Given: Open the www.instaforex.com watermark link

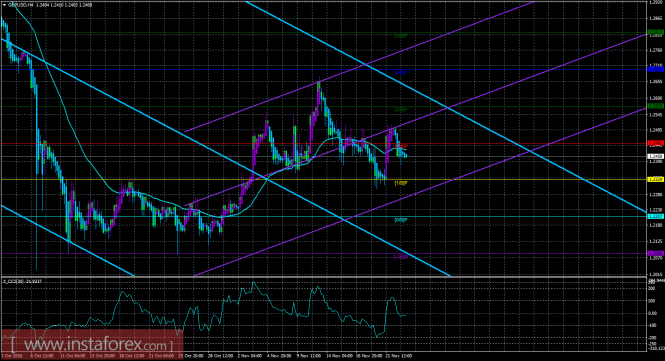Looking at the screenshot, I should pyautogui.click(x=92, y=344).
